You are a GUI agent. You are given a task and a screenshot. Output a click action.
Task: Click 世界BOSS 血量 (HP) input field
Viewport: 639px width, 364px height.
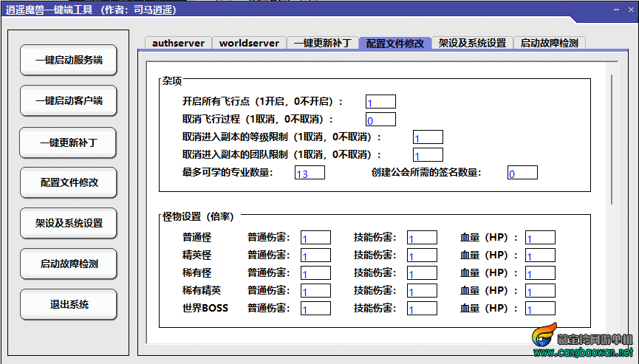(x=540, y=309)
